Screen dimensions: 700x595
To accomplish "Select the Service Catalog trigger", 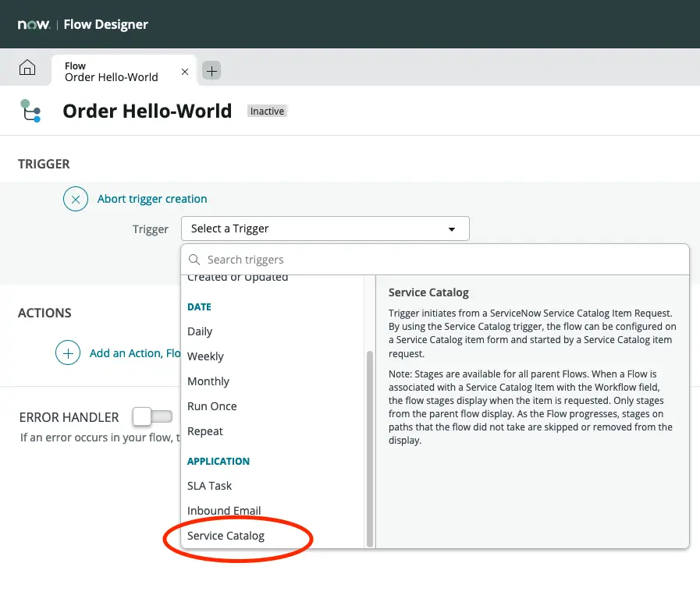I will 226,536.
